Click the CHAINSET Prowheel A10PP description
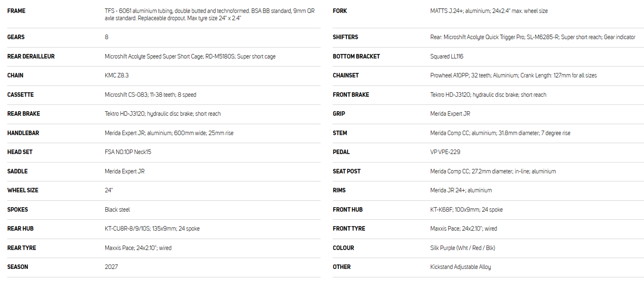Viewport: 644px width, 281px height. coord(513,76)
